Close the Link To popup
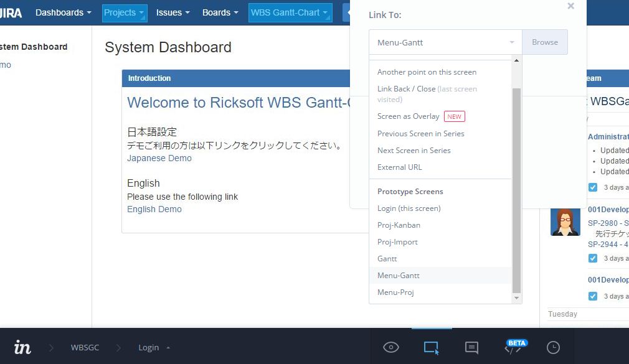This screenshot has height=364, width=629. (571, 6)
